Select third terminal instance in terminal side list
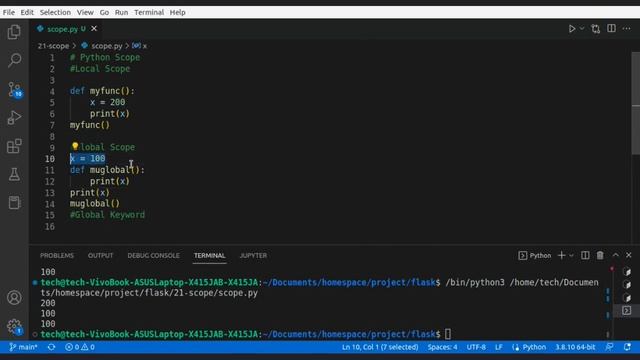640x360 pixels. (x=627, y=298)
